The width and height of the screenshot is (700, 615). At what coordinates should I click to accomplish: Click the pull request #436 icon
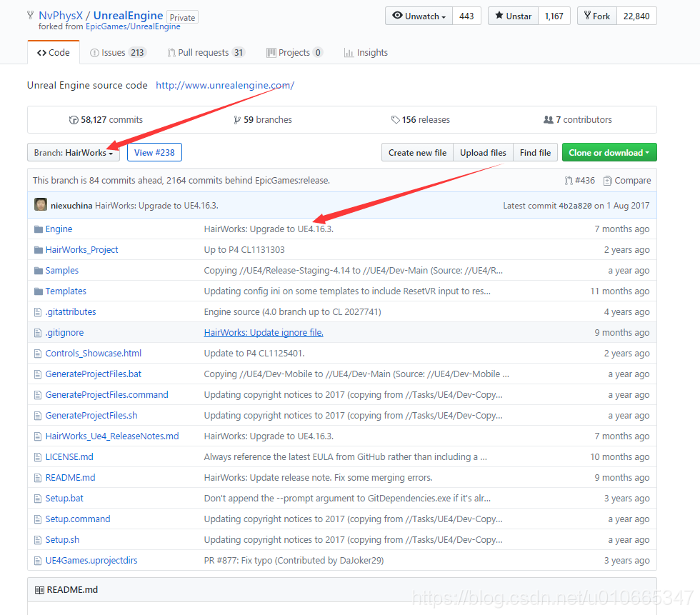[569, 181]
